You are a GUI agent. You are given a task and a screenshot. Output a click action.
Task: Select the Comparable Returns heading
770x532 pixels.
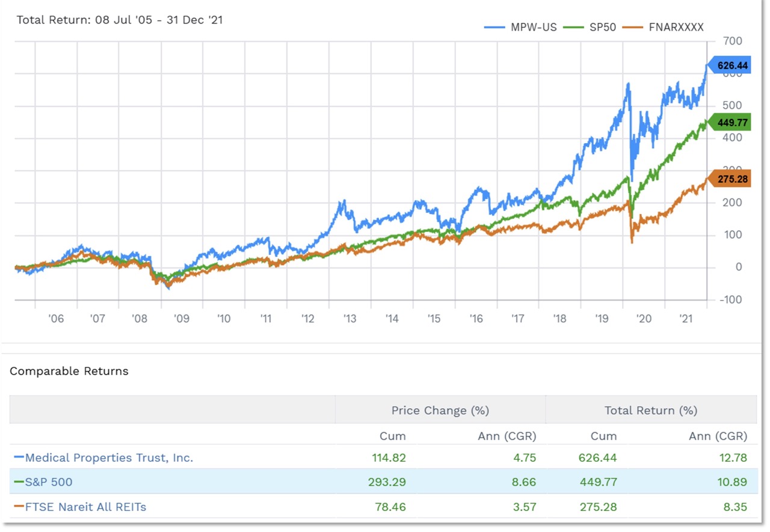[x=69, y=371]
